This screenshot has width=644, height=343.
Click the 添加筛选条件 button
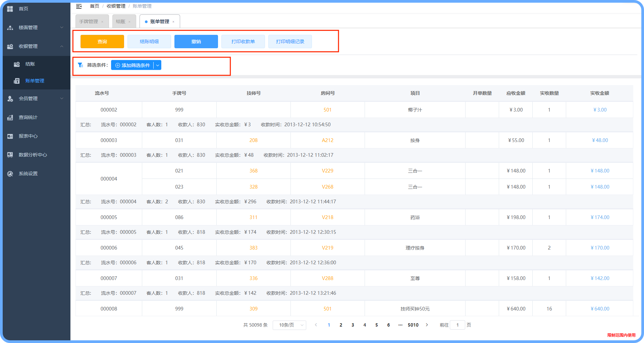pyautogui.click(x=132, y=65)
